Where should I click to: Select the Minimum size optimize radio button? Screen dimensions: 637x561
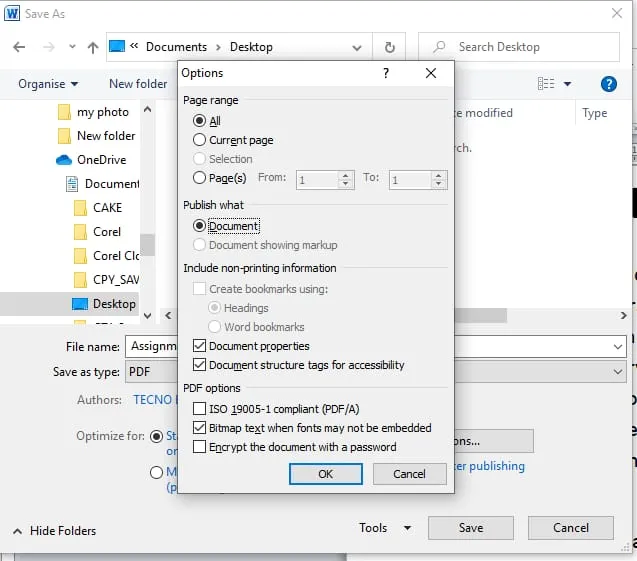tap(156, 472)
